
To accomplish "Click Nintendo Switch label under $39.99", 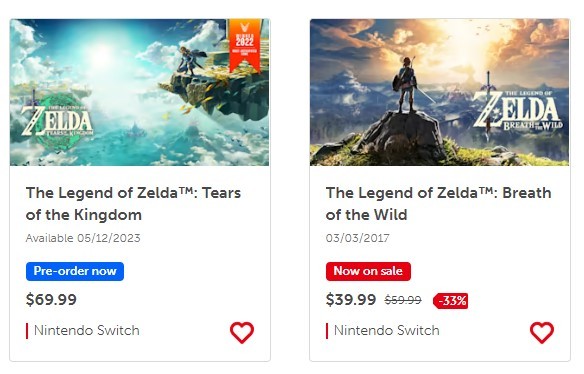I will [387, 330].
